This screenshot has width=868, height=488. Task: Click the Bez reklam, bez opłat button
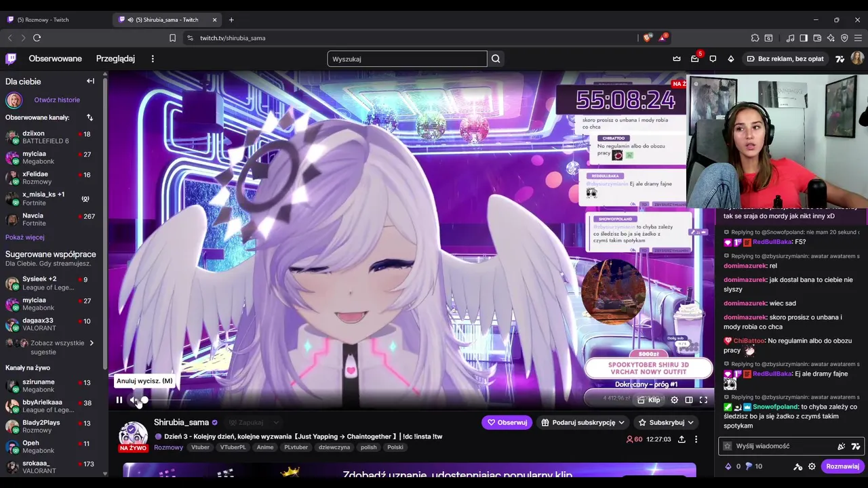tap(785, 59)
